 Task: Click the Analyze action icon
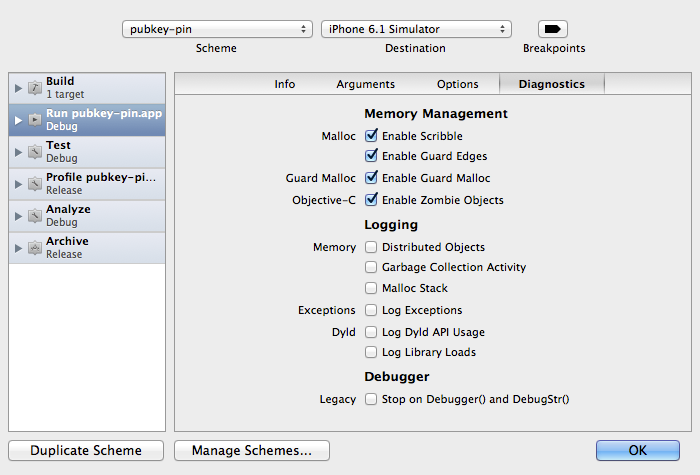[34, 216]
